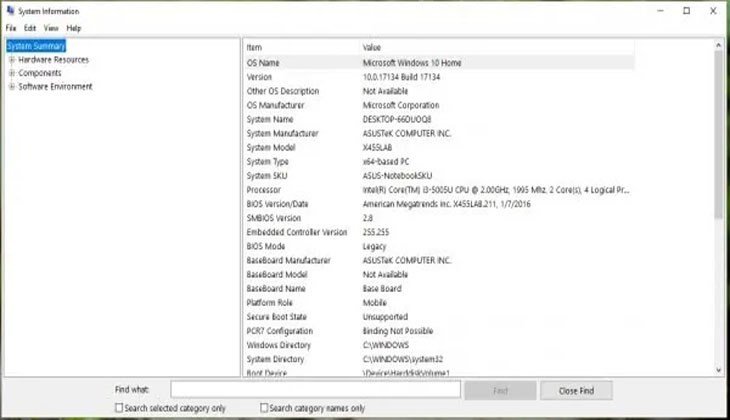Click the System Information app icon in title bar
The height and width of the screenshot is (420, 730).
click(10, 11)
